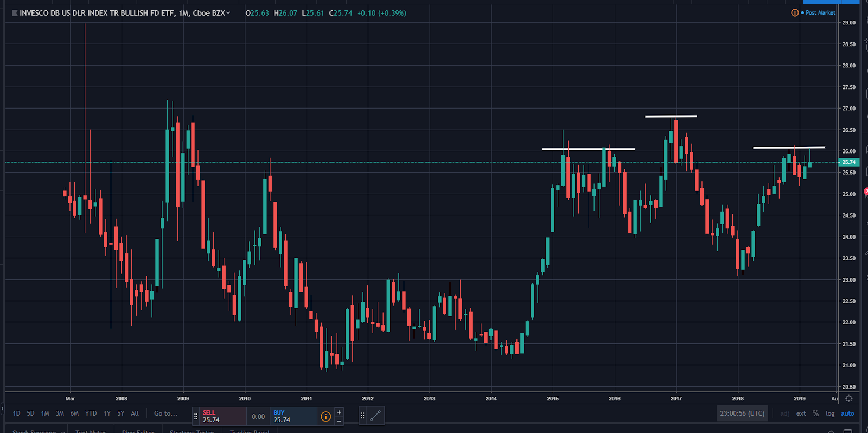Grab the drawing toolbar drag handle
The image size is (868, 433).
[x=362, y=416]
